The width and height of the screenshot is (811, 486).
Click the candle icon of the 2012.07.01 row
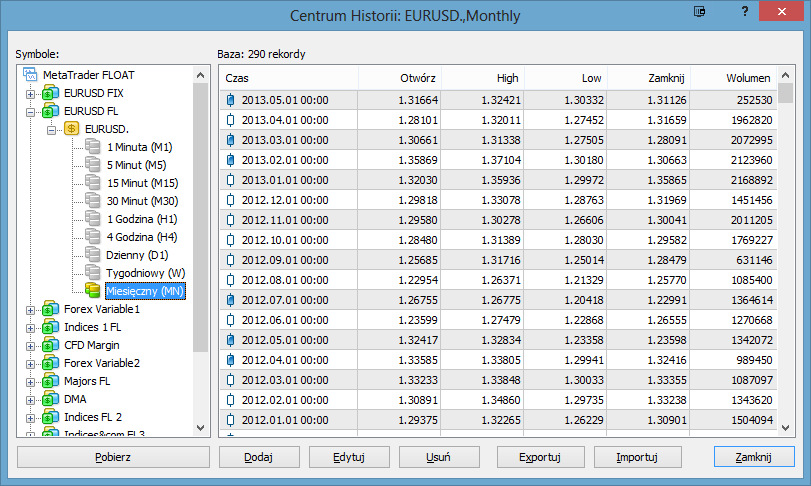coord(231,300)
